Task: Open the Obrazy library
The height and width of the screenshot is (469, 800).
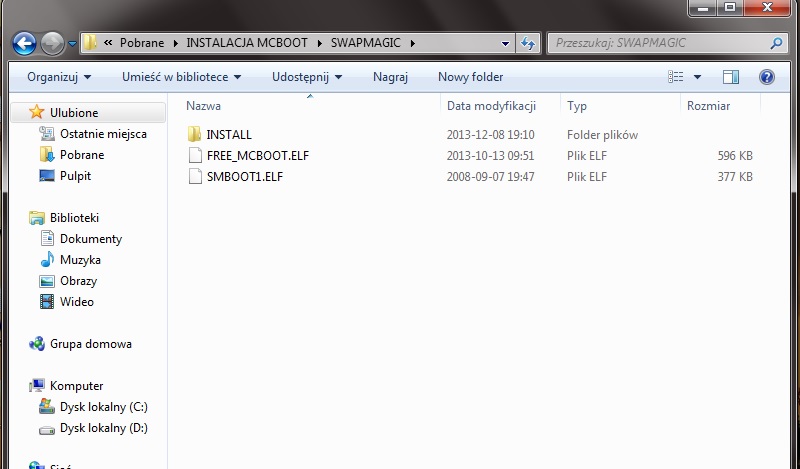Action: pyautogui.click(x=78, y=281)
